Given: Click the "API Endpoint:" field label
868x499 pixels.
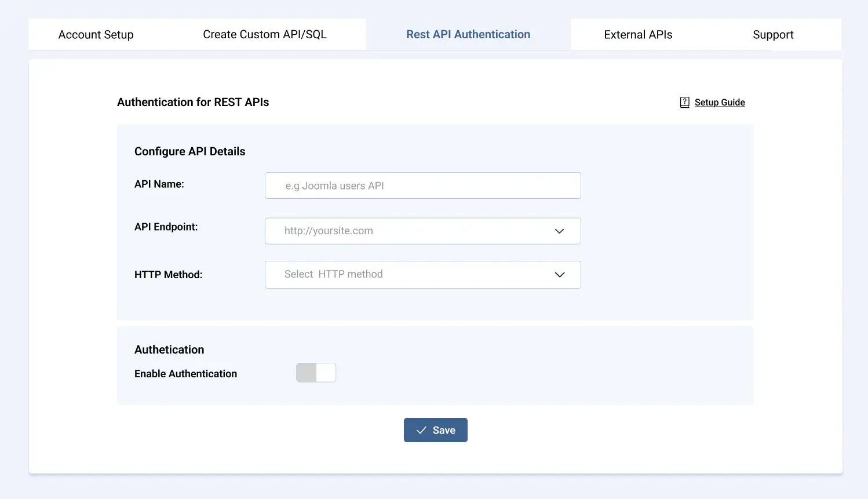Looking at the screenshot, I should pos(166,227).
